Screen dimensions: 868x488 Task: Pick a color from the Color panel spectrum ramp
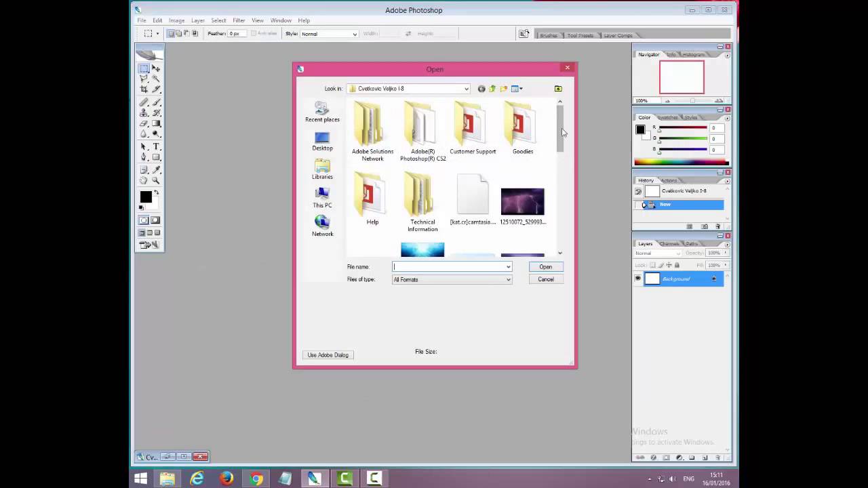[x=682, y=163]
